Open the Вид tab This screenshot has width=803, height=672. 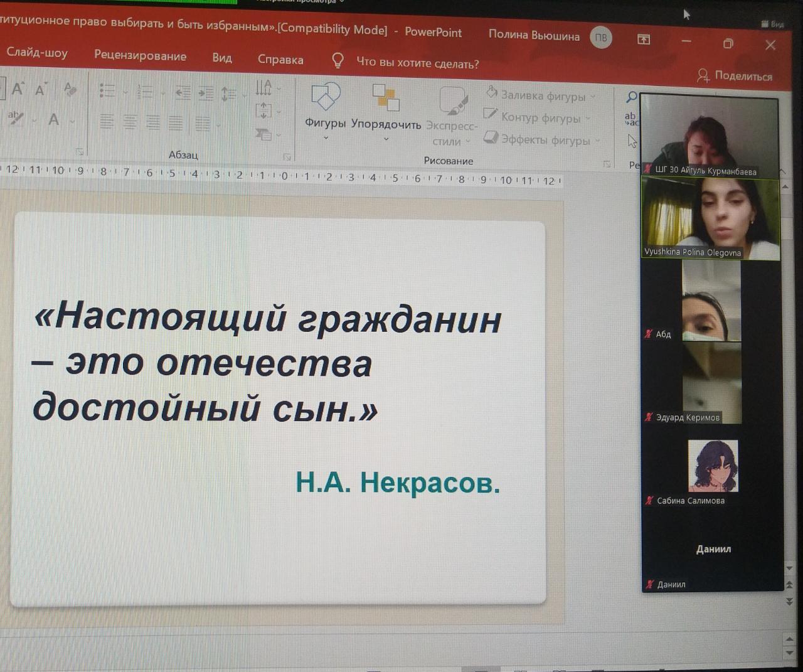tap(221, 58)
